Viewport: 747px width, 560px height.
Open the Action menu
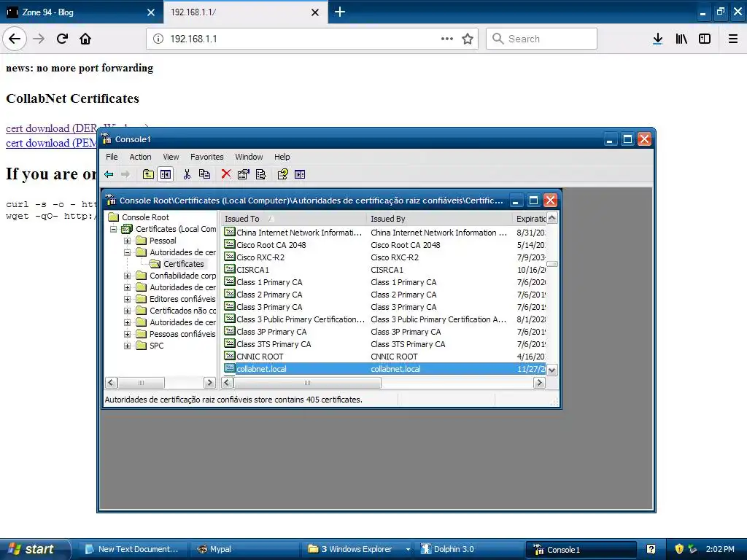pyautogui.click(x=140, y=157)
